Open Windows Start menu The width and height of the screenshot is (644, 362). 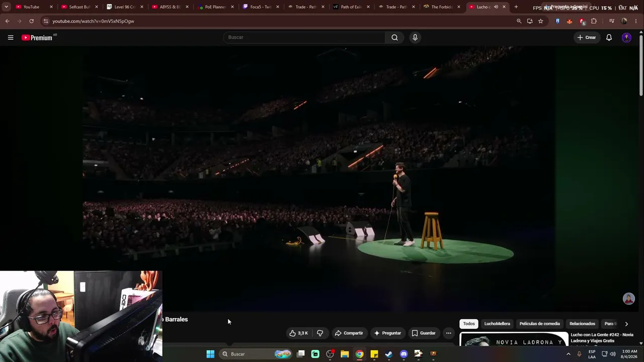(210, 354)
